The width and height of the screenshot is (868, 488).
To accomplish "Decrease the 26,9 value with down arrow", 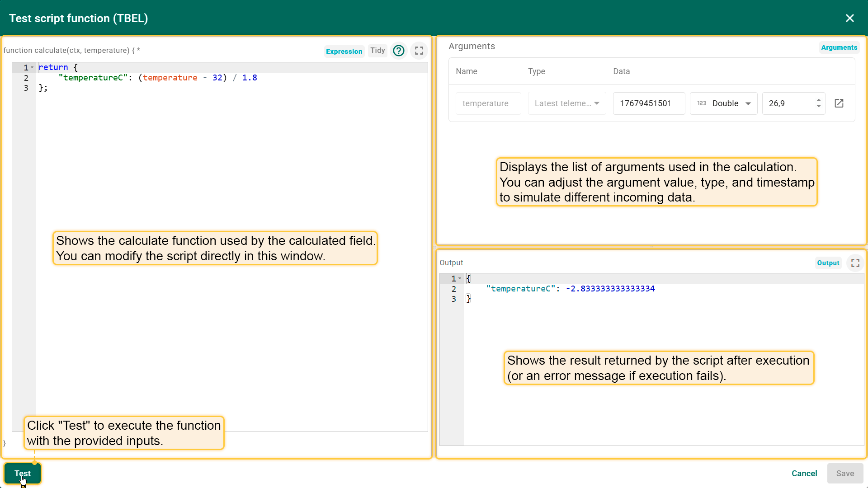I will pos(818,107).
